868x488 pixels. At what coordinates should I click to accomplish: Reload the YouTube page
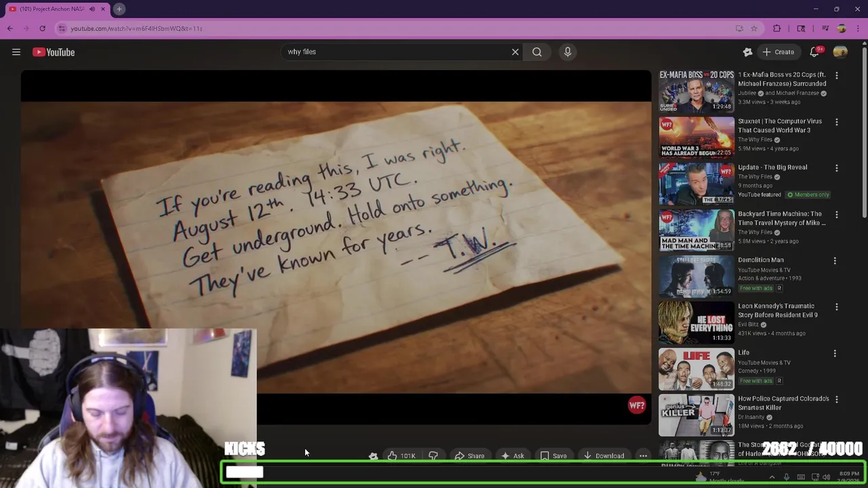click(x=42, y=28)
